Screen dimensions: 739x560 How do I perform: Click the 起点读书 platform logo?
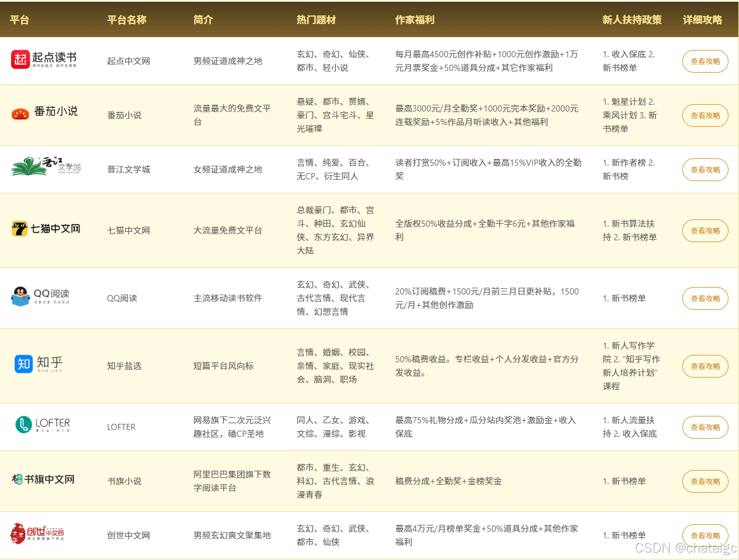coord(44,59)
